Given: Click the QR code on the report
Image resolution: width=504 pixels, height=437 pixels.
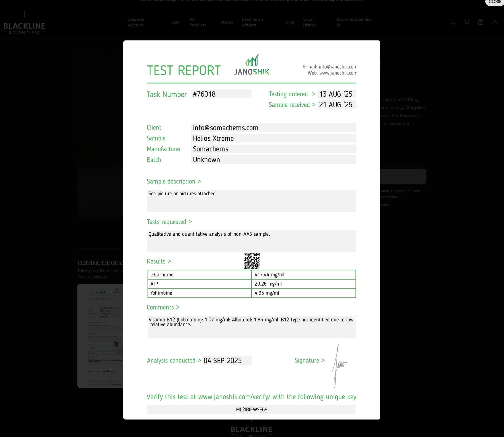Looking at the screenshot, I should (251, 261).
